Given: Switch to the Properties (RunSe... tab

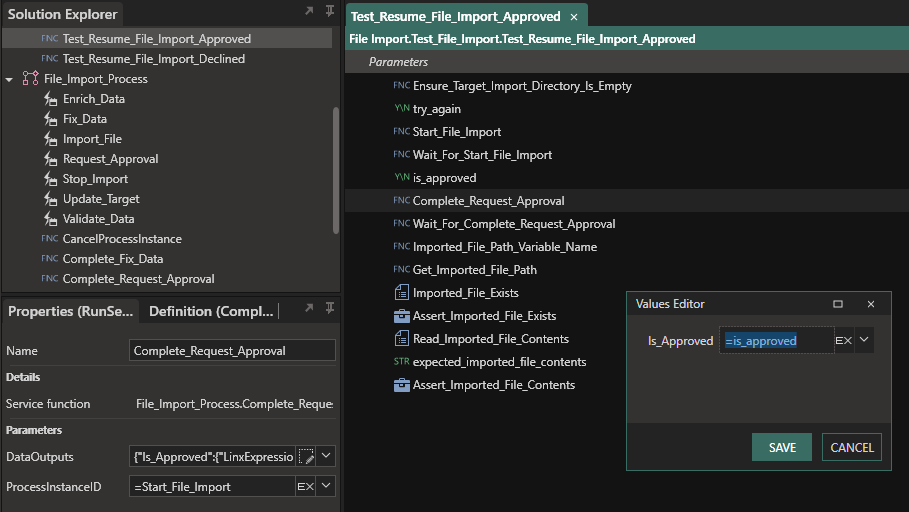Looking at the screenshot, I should (70, 311).
